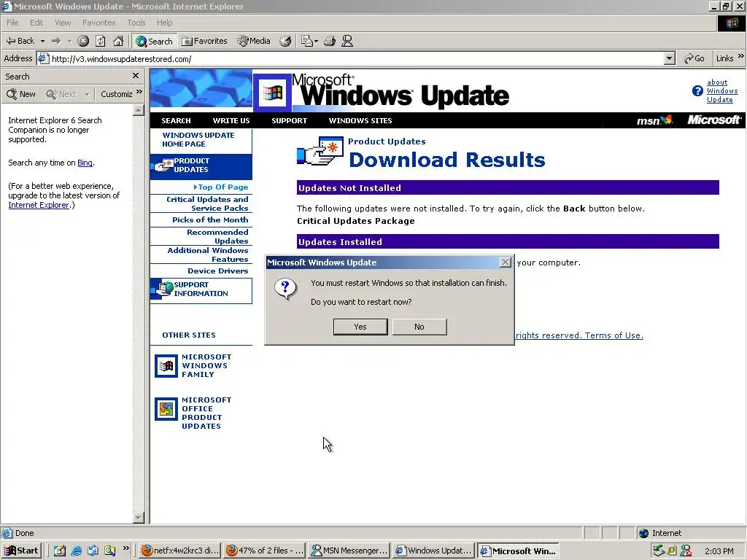Viewport: 747px width, 560px height.
Task: Toggle the Search companion toolbar button
Action: [x=154, y=41]
